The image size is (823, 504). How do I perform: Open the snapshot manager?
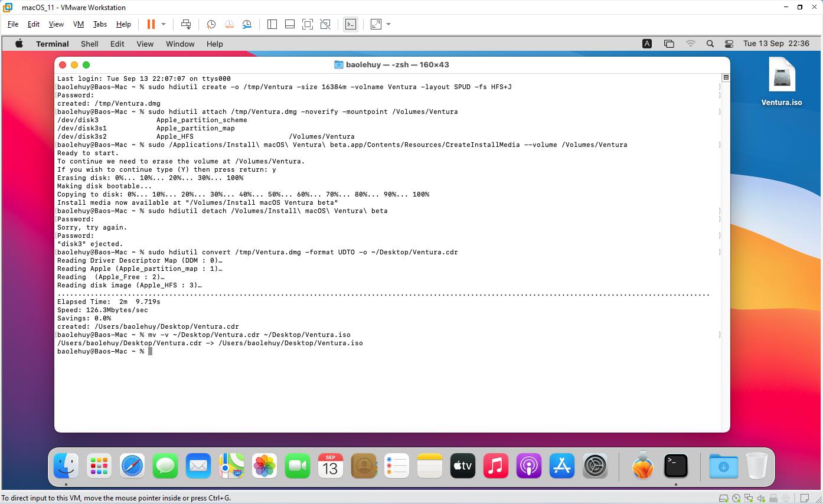[x=247, y=24]
